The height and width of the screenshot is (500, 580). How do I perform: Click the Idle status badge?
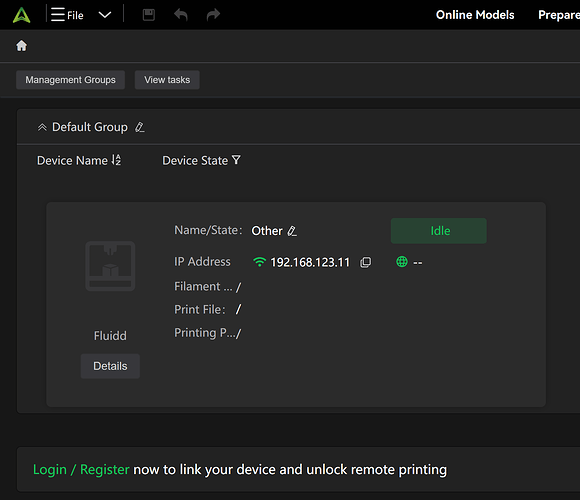coord(439,231)
